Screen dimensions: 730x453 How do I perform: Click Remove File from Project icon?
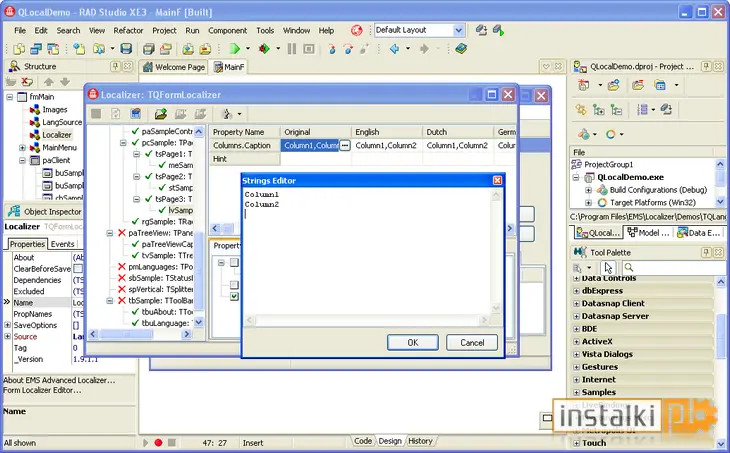[205, 49]
